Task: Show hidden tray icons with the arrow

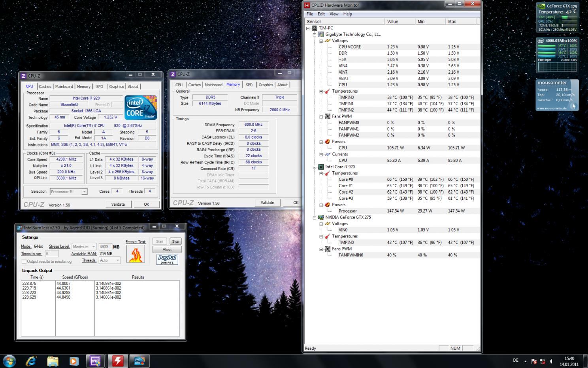Action: pyautogui.click(x=525, y=361)
